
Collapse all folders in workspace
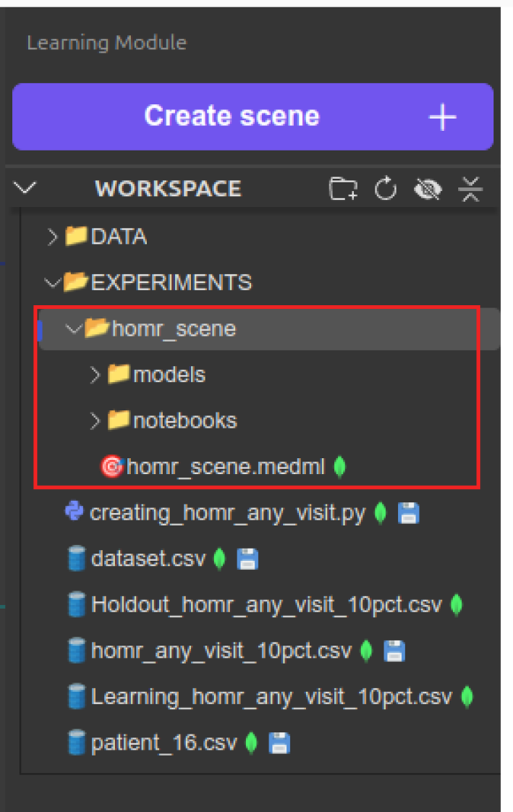pos(471,189)
